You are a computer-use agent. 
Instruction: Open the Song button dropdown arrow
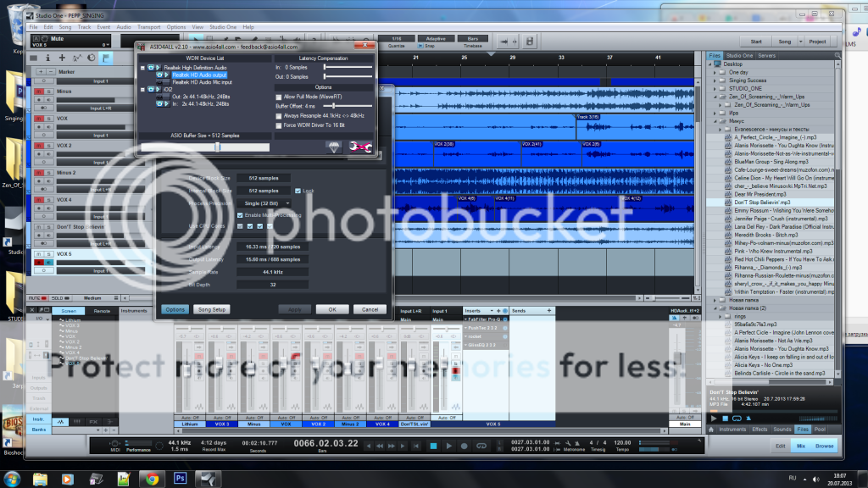(x=800, y=42)
